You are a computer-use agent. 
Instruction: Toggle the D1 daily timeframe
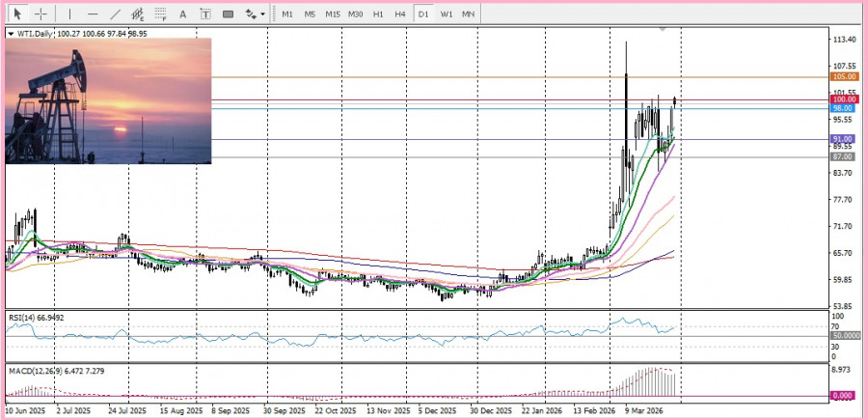click(x=423, y=14)
